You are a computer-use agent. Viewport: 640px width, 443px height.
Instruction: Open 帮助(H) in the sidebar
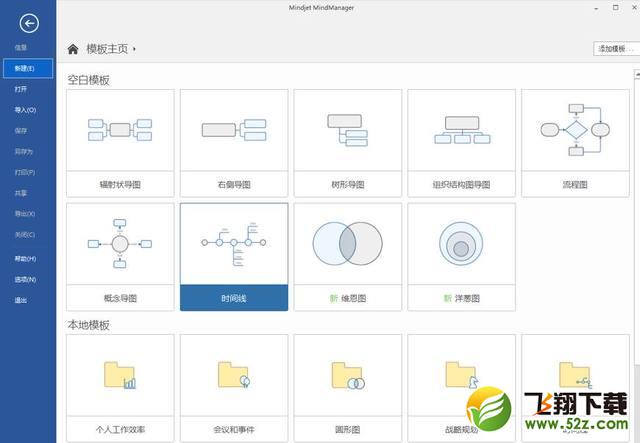pyautogui.click(x=25, y=258)
